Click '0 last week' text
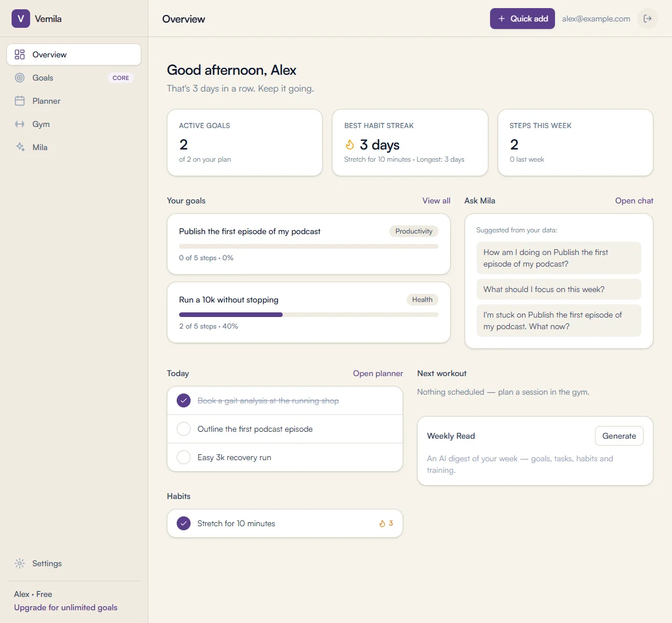Screen dimensions: 672x623 [x=527, y=159]
